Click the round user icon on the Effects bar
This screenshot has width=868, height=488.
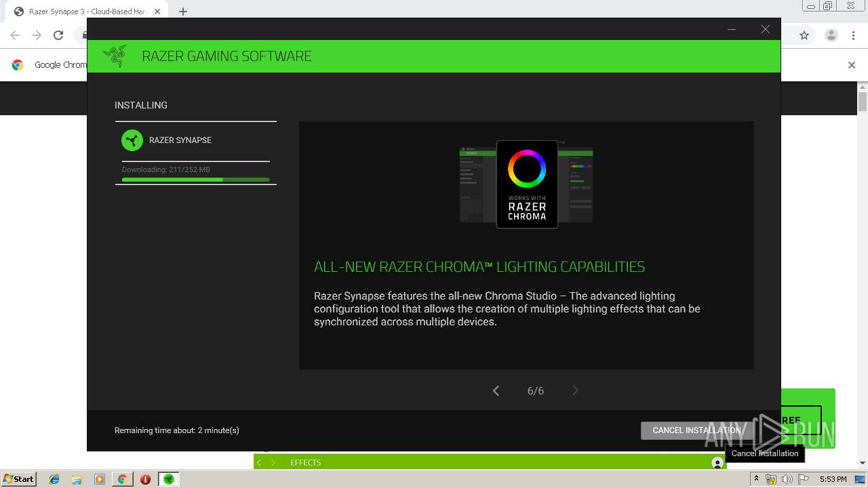(x=717, y=462)
